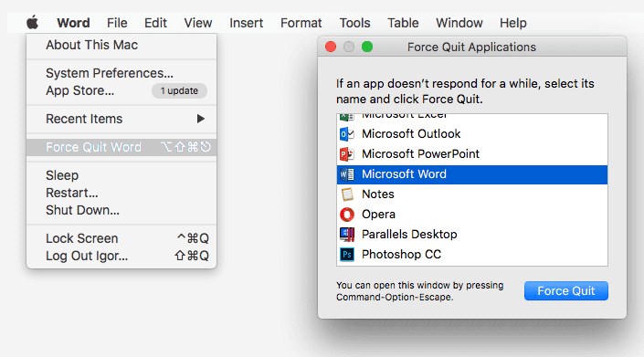Image resolution: width=644 pixels, height=357 pixels.
Task: Select Microsoft PowerPoint in the list
Action: pyautogui.click(x=472, y=154)
